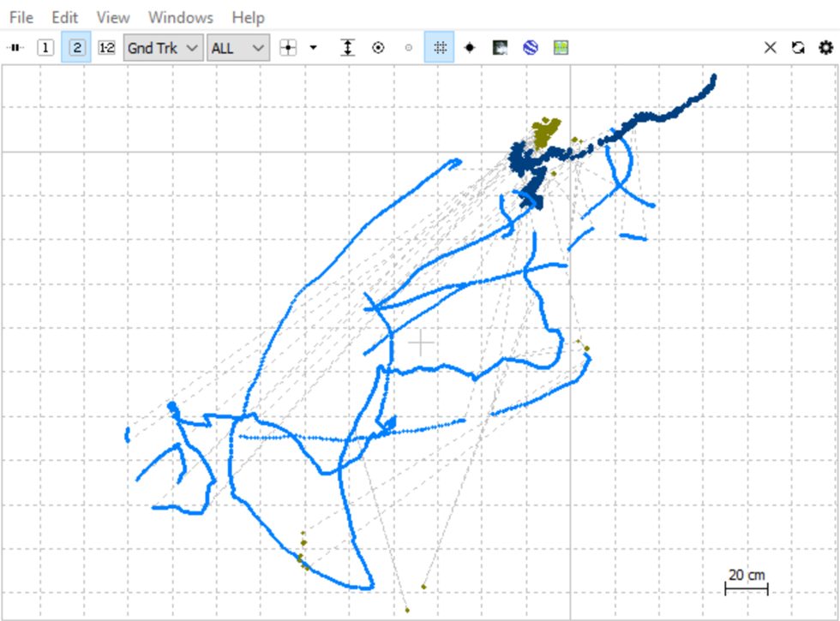Toggle the show grid button
Screen dimensions: 840x621
(x=439, y=48)
